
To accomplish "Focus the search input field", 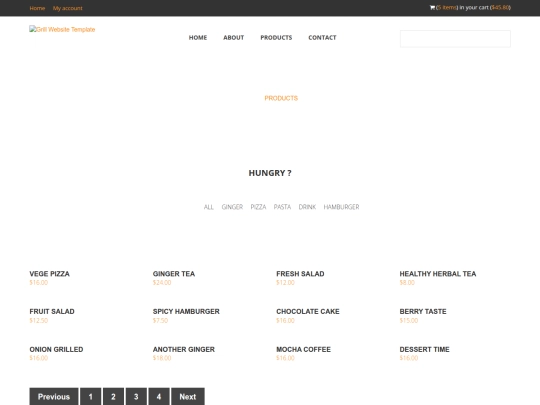I will [x=455, y=39].
